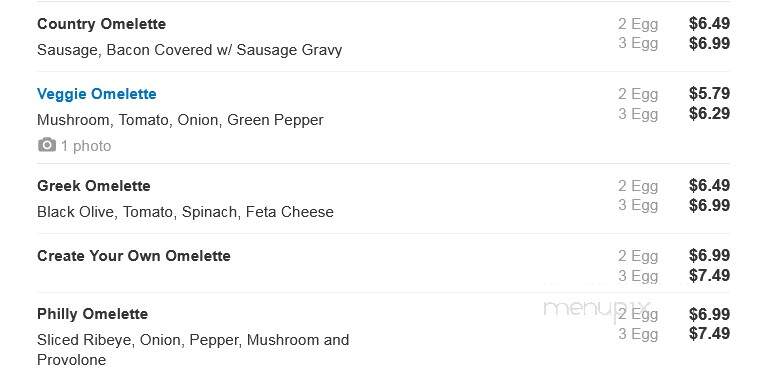
Task: Click Greek Omelette 2 Egg option label
Action: point(638,186)
